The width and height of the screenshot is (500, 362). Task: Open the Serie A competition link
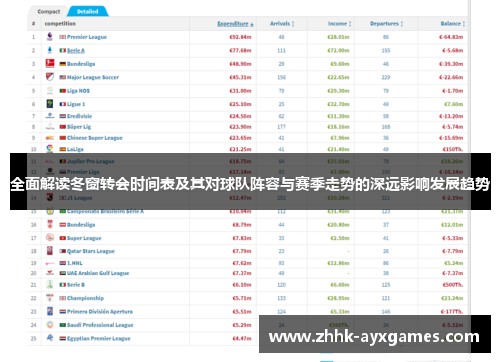point(76,51)
